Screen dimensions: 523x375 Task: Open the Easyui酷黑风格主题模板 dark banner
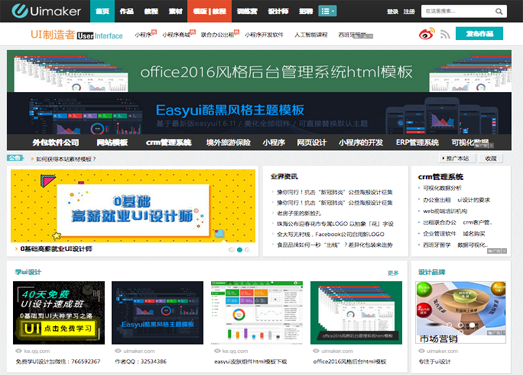pos(259,113)
